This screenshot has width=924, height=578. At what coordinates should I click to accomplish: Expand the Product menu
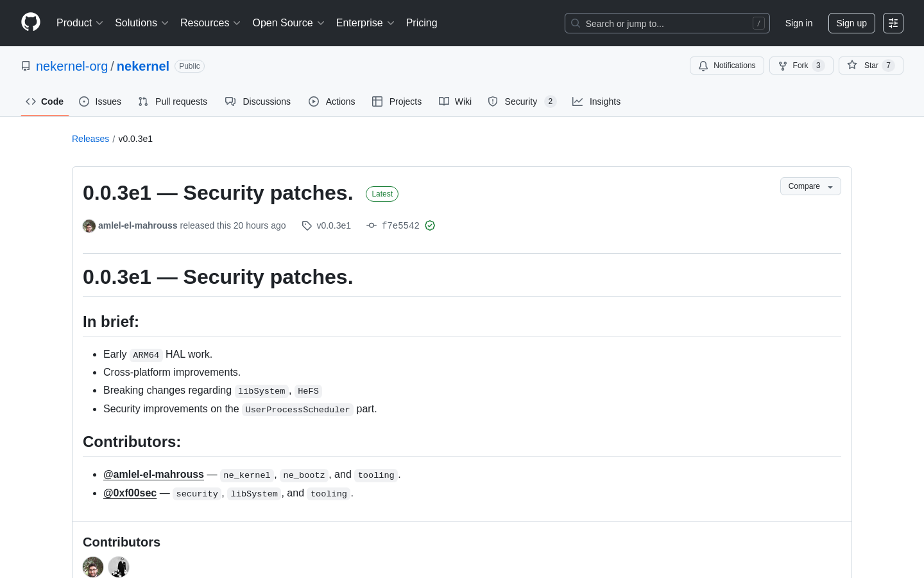click(80, 23)
